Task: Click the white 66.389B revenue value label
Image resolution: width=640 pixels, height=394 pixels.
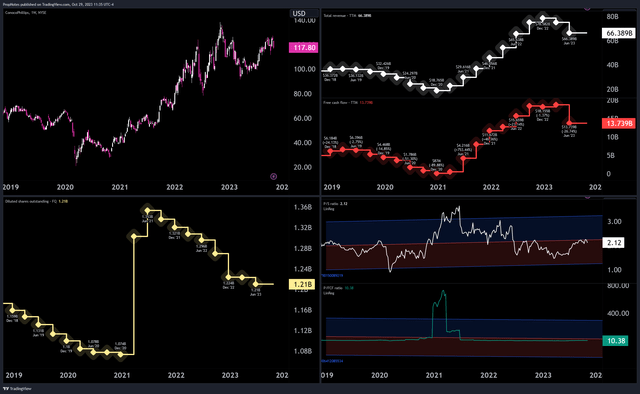Action: 619,33
